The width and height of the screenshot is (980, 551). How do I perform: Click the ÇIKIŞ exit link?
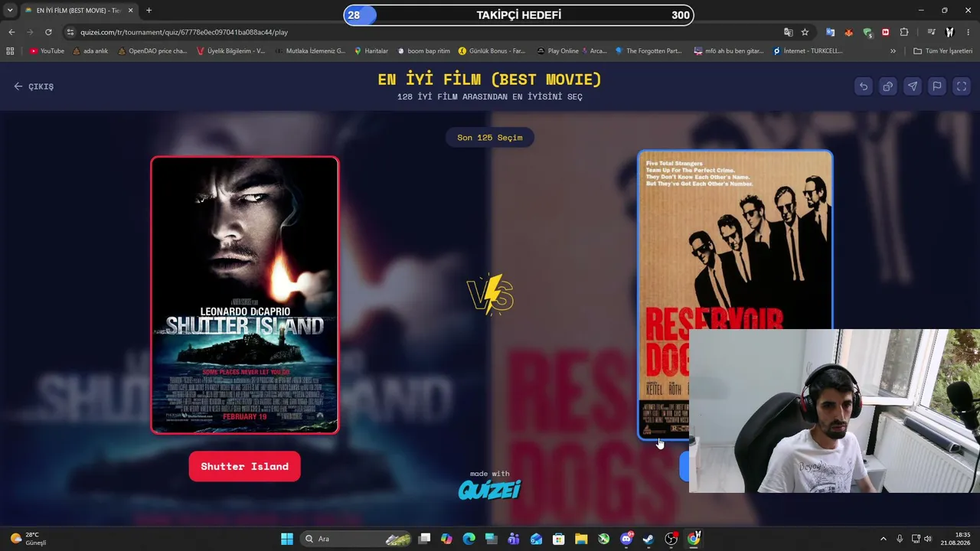click(x=34, y=86)
